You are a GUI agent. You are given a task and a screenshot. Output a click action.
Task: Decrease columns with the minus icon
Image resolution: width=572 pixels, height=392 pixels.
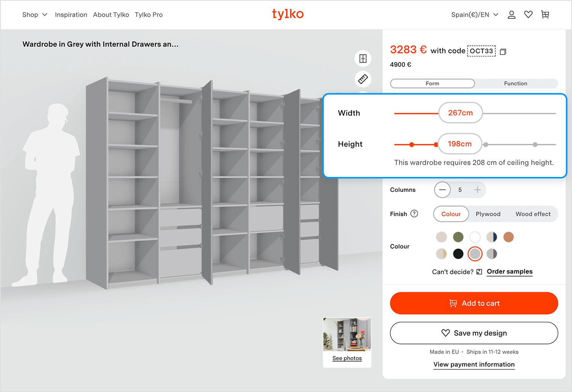tap(442, 190)
